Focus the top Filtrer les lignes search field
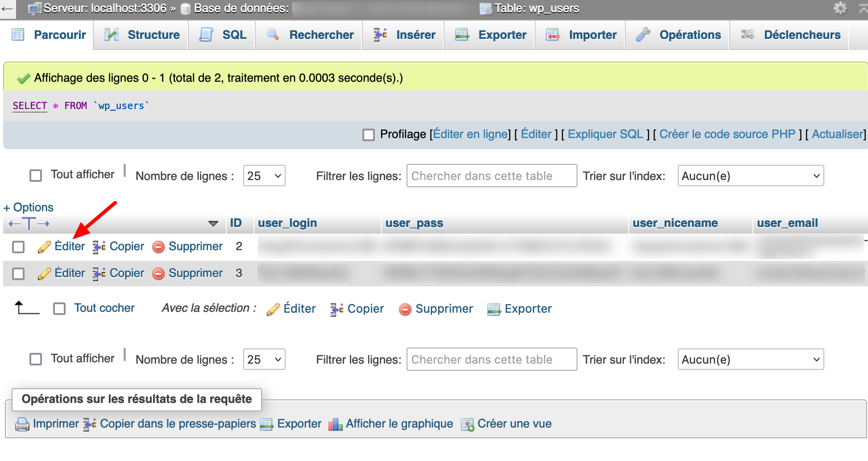This screenshot has height=461, width=868. click(492, 176)
